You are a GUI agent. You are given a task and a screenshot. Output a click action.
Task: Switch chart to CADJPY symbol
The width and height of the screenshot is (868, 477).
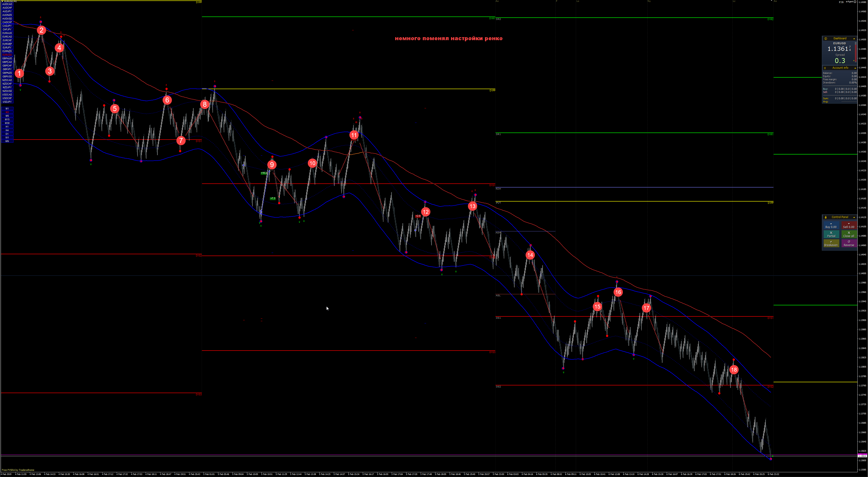coord(7,26)
